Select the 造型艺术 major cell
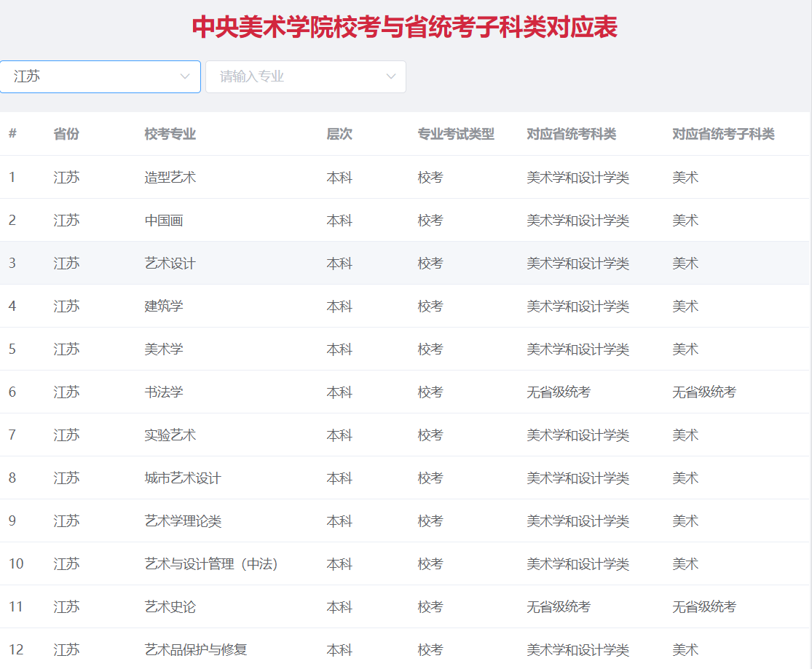The width and height of the screenshot is (812, 669). point(170,178)
